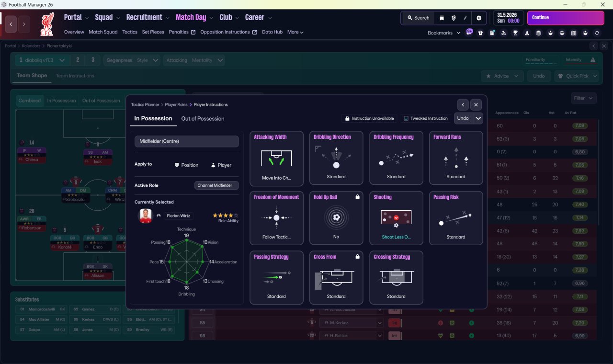Click the training cone shortcut icon
Viewport: 613px width, 364px height.
(x=527, y=33)
